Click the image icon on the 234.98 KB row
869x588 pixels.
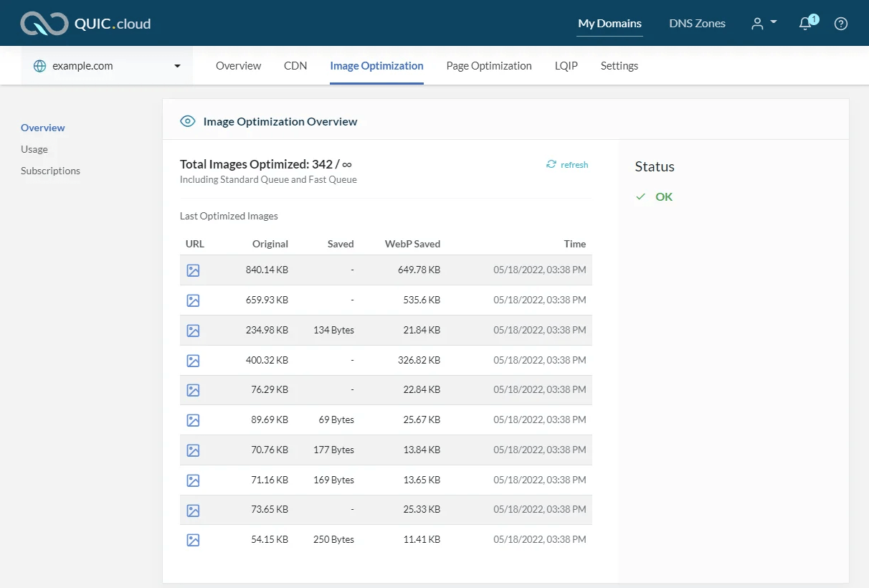coord(193,331)
